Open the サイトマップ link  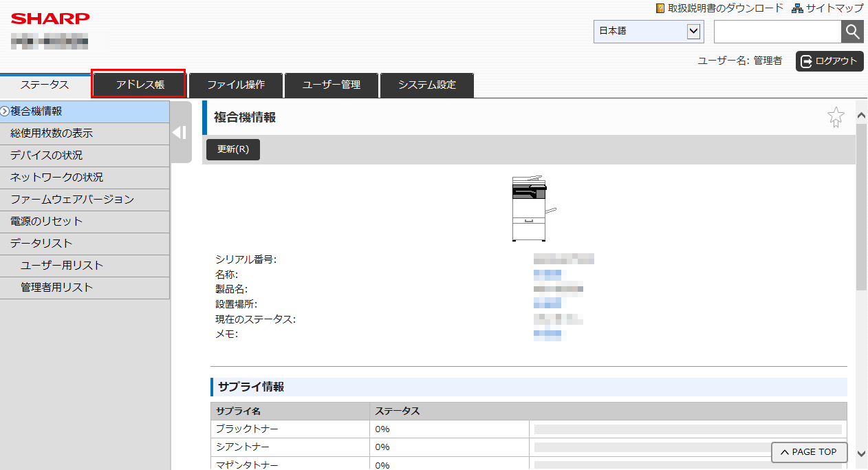(827, 8)
